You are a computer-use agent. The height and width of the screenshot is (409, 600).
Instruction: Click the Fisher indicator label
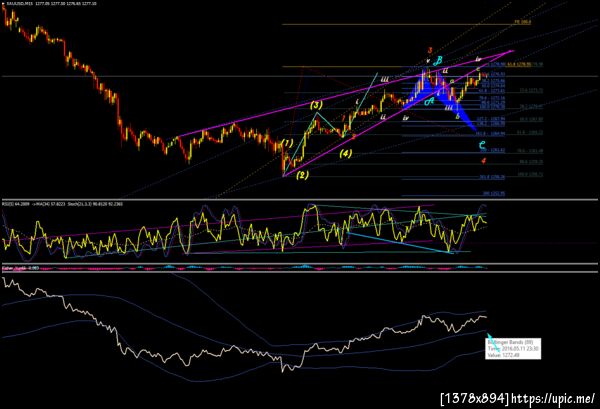[x=20, y=268]
